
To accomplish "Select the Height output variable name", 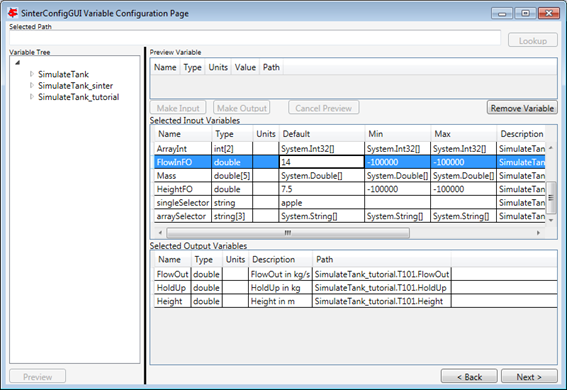I will (172, 301).
